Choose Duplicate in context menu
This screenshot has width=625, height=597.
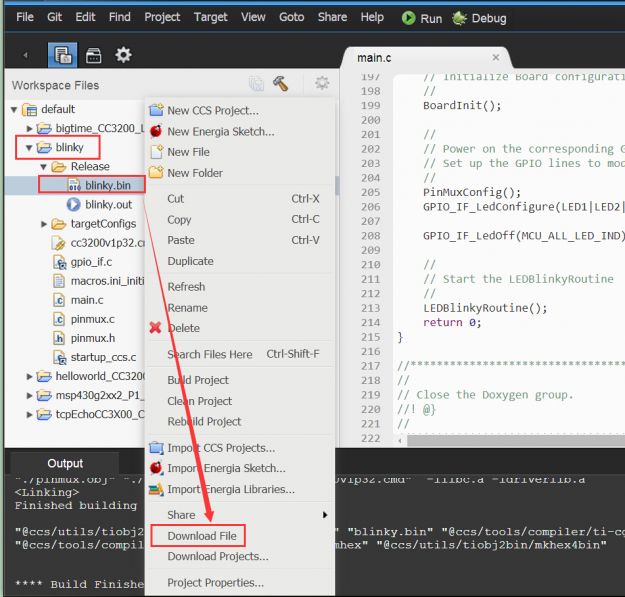190,261
